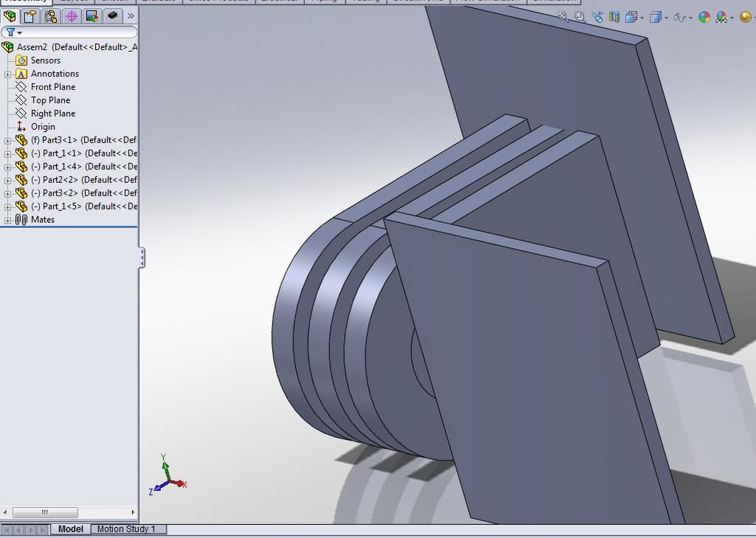This screenshot has width=756, height=538.
Task: Open the Apply Scene dropdown arrow
Action: pos(732,18)
